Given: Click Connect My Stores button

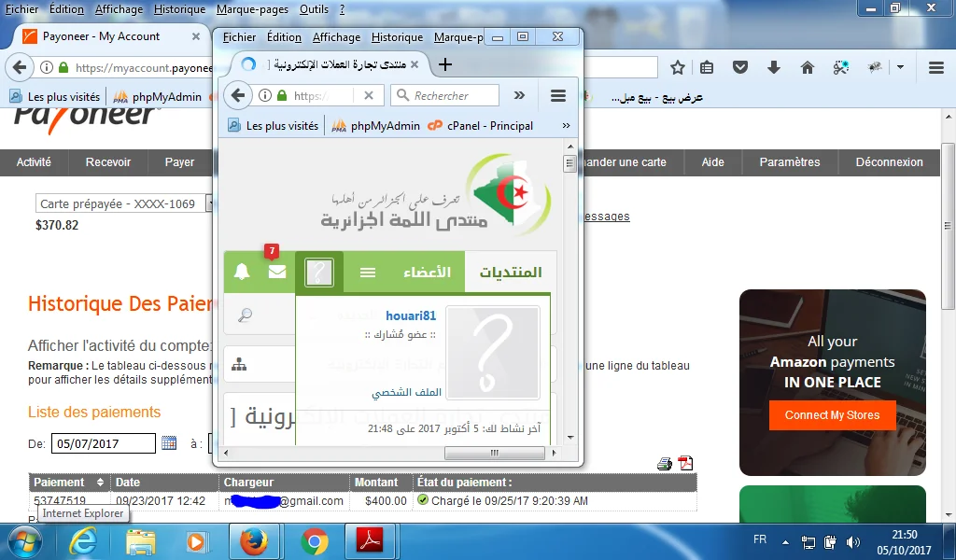Looking at the screenshot, I should point(832,415).
